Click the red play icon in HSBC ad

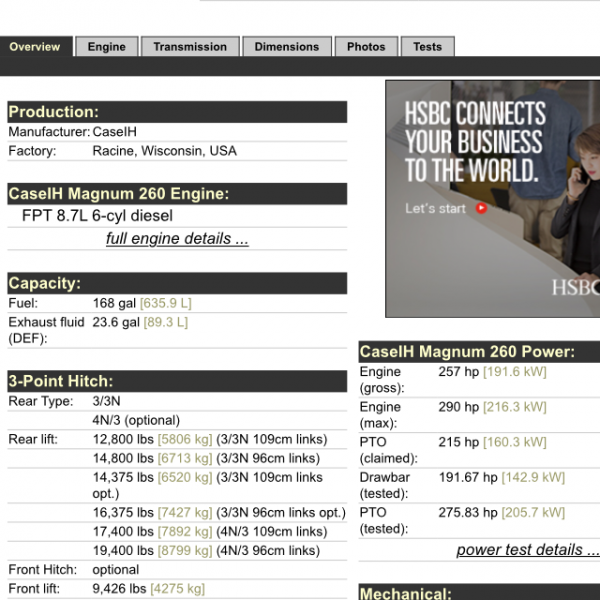click(481, 208)
